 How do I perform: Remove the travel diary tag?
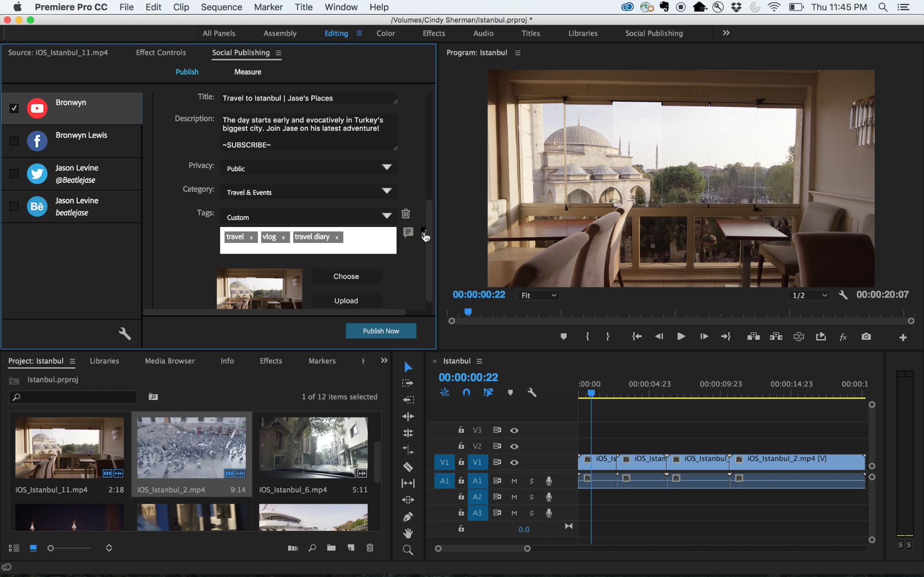click(x=337, y=237)
